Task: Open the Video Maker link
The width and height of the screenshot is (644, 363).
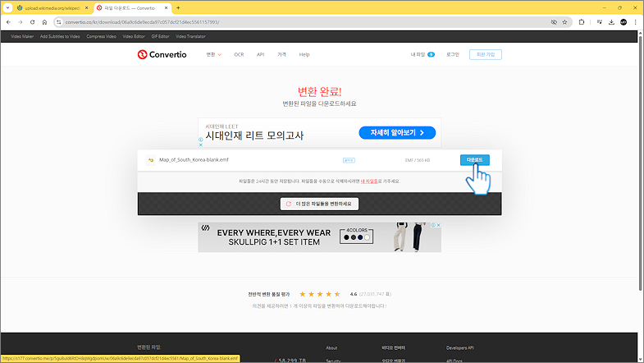Action: (22, 37)
